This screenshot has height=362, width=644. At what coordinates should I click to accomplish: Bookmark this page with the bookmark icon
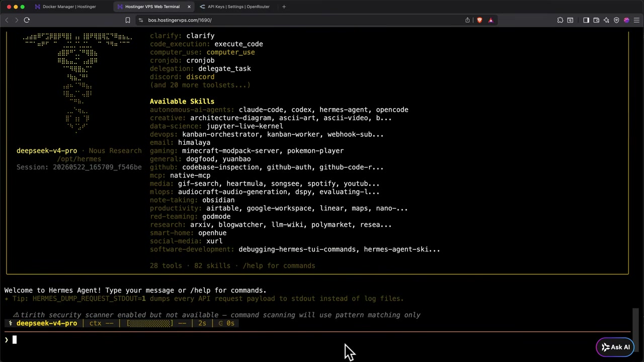point(128,20)
